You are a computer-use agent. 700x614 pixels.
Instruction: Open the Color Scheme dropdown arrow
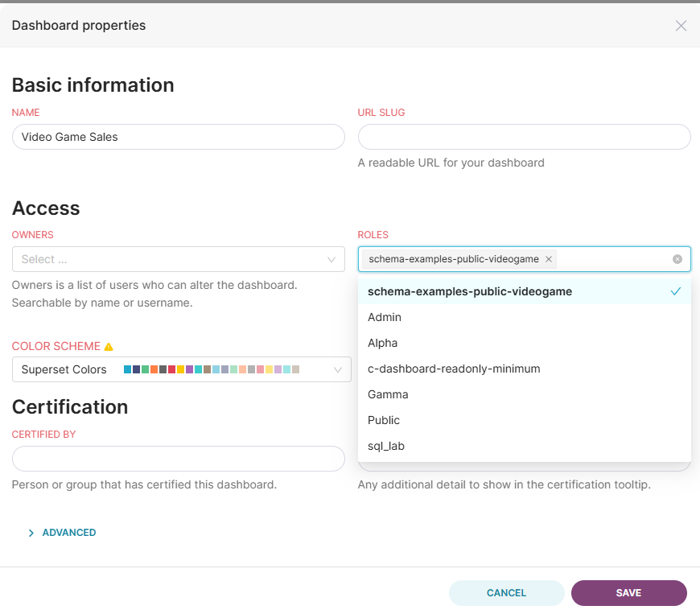(x=338, y=369)
